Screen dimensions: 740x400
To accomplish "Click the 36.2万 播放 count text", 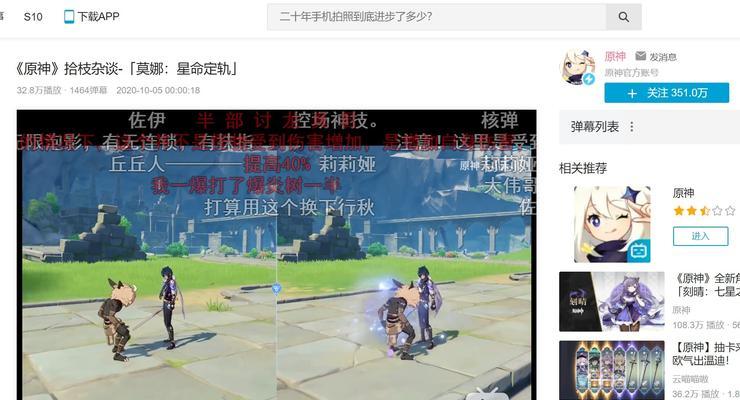I will (x=698, y=393).
